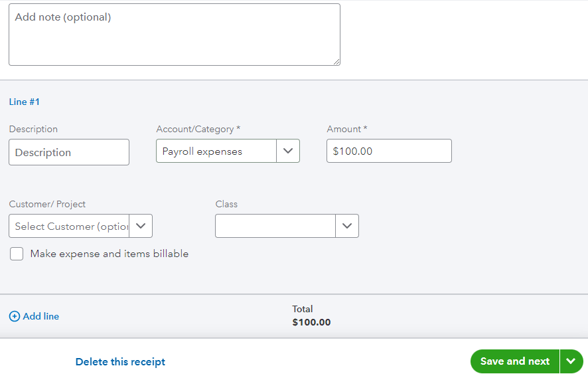
Task: Click the Line #1 heading
Action: coord(25,102)
